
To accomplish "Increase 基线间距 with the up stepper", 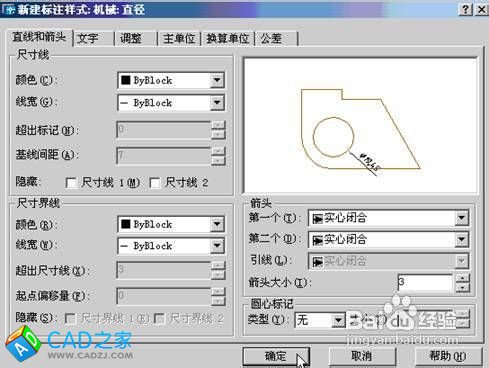I will click(x=219, y=151).
